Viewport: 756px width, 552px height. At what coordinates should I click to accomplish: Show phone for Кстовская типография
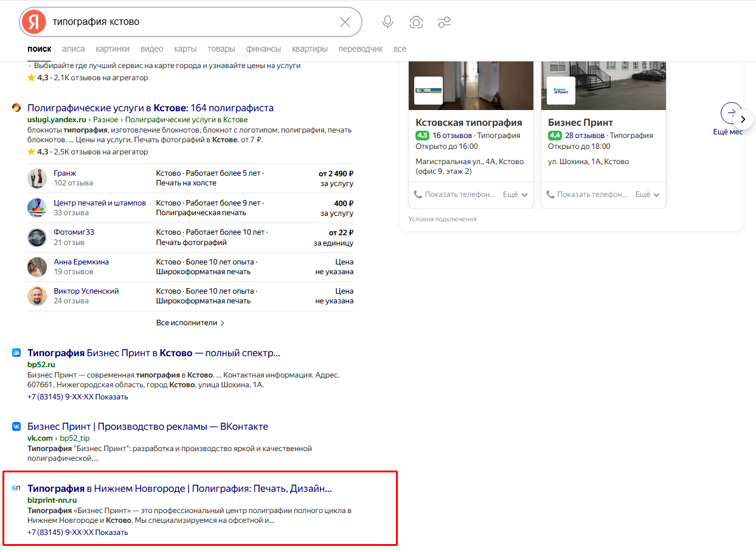455,195
